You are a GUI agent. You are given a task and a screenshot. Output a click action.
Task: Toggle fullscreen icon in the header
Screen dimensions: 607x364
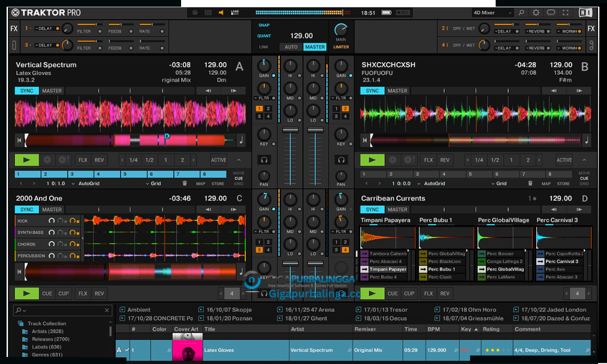[566, 13]
